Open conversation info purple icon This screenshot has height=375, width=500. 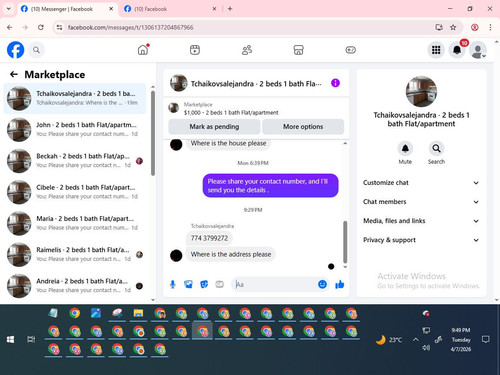(335, 83)
